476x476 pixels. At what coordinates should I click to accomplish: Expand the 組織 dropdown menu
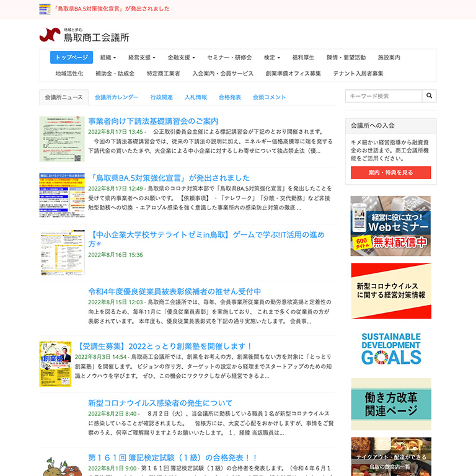(108, 58)
